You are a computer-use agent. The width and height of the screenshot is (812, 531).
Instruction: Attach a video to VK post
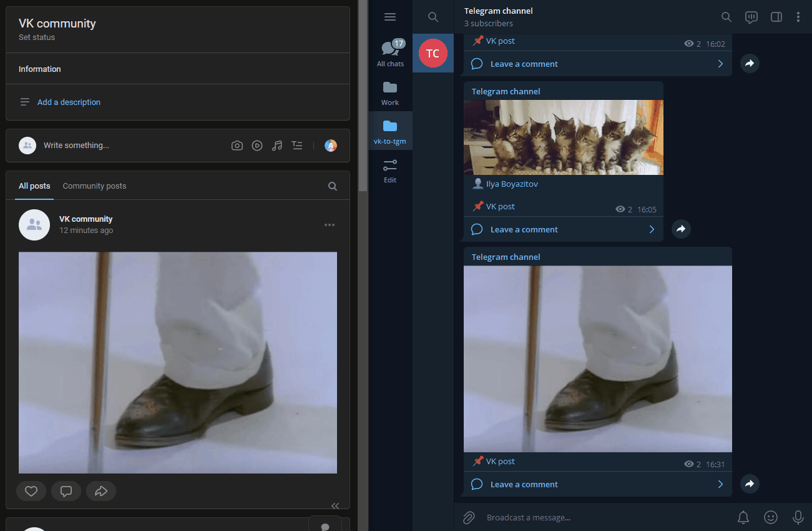(x=257, y=146)
